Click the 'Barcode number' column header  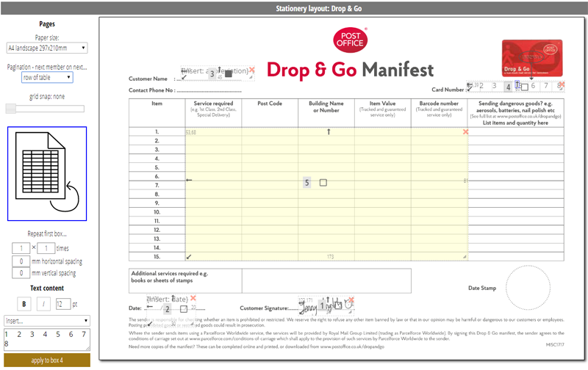point(439,104)
